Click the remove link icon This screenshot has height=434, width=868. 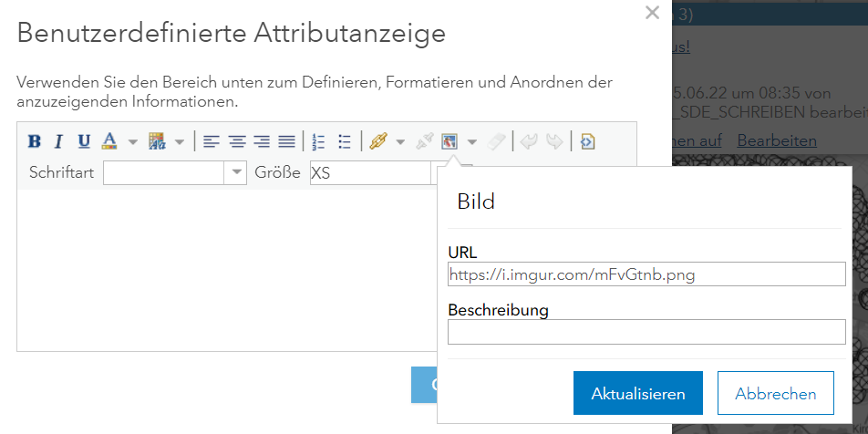424,141
